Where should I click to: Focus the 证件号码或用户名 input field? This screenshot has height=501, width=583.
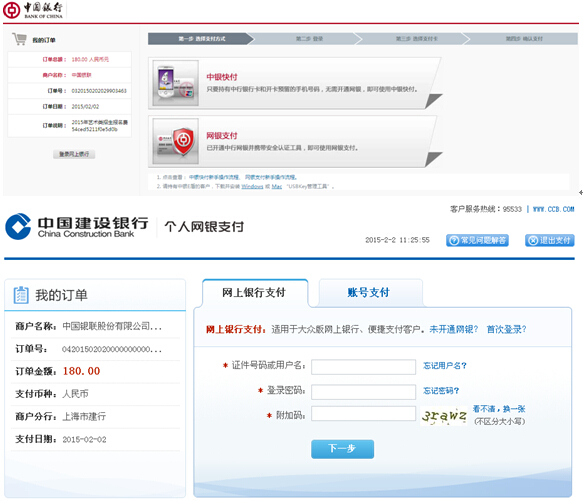(364, 367)
